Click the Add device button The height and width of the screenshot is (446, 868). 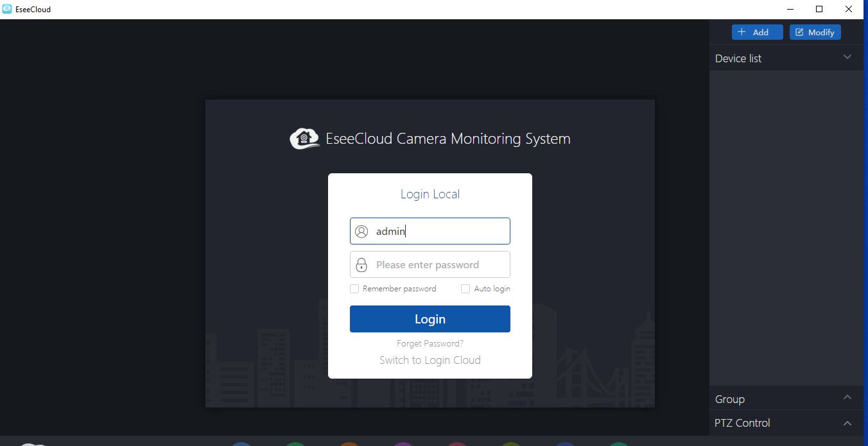(x=757, y=32)
